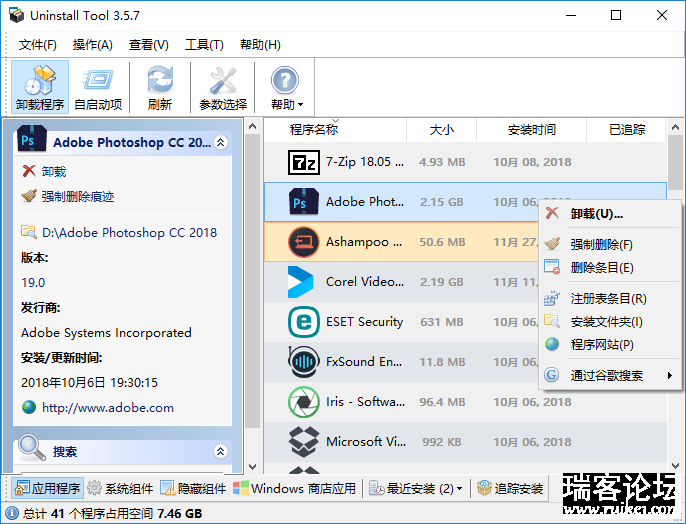Switch to the 应用程序 tab

[x=48, y=488]
